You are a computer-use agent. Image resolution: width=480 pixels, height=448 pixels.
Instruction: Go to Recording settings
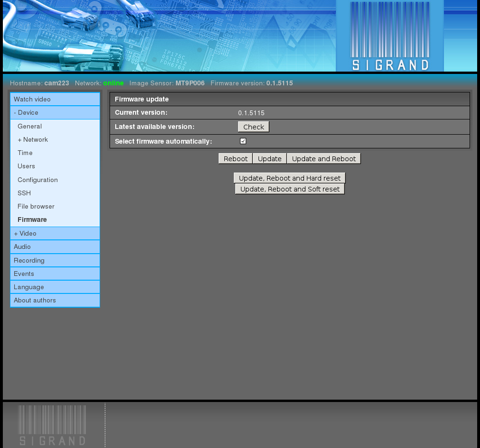coord(29,261)
